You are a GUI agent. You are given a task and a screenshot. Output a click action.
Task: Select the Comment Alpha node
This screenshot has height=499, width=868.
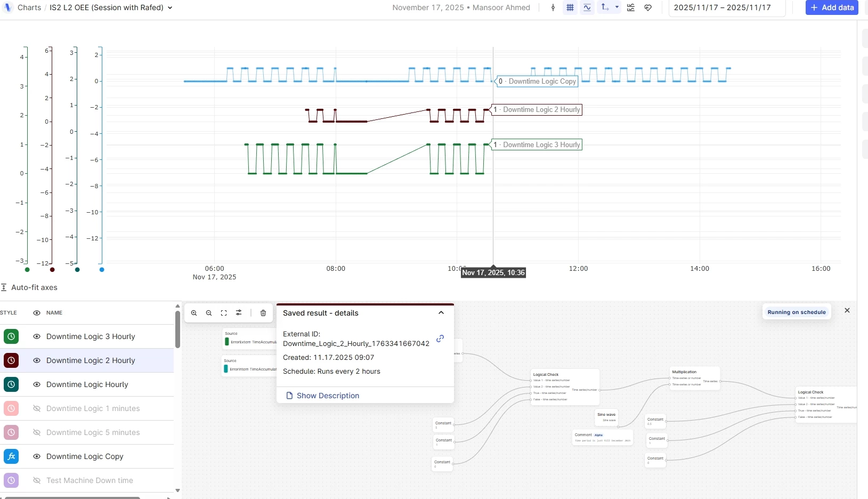tap(603, 438)
